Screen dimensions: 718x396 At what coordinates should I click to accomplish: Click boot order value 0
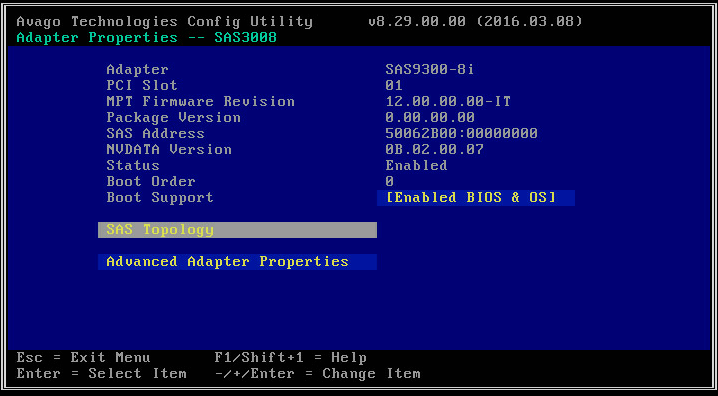(390, 182)
